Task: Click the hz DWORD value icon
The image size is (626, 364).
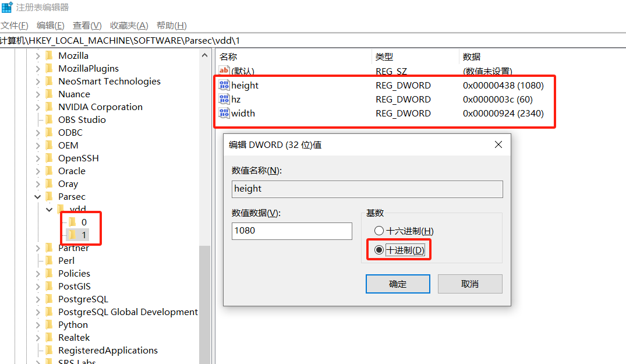Action: coord(224,99)
